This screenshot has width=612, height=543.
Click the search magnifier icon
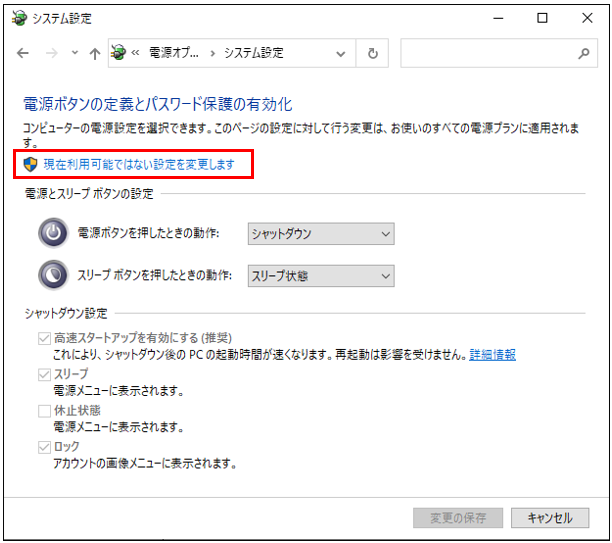coord(584,54)
